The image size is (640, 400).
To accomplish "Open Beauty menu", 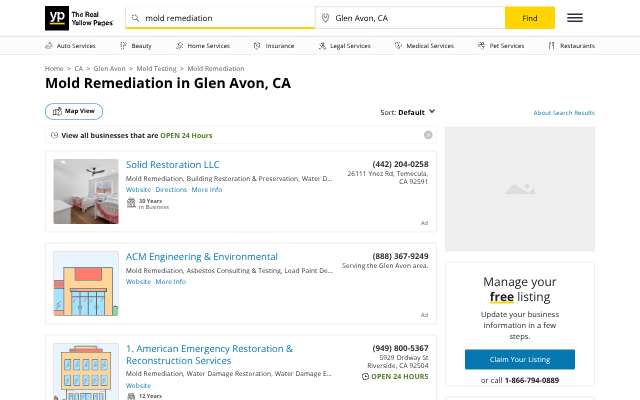I will click(136, 46).
